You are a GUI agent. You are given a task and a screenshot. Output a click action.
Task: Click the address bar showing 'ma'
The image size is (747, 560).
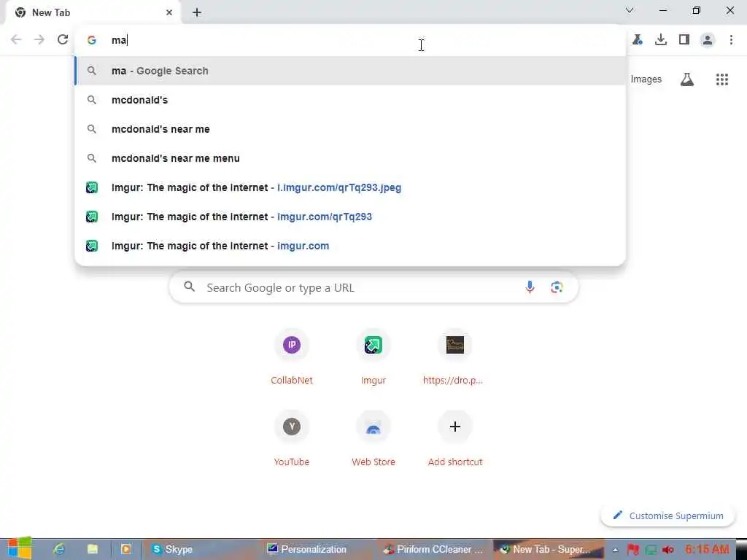(350, 40)
